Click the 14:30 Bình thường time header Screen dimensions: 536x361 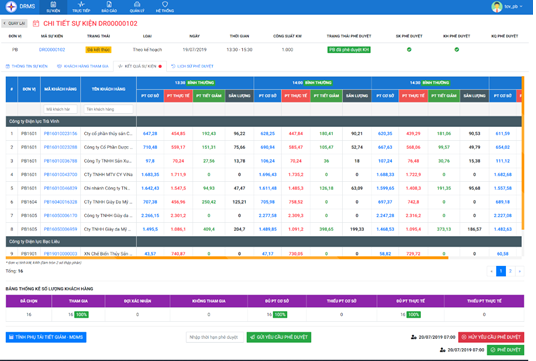point(430,83)
